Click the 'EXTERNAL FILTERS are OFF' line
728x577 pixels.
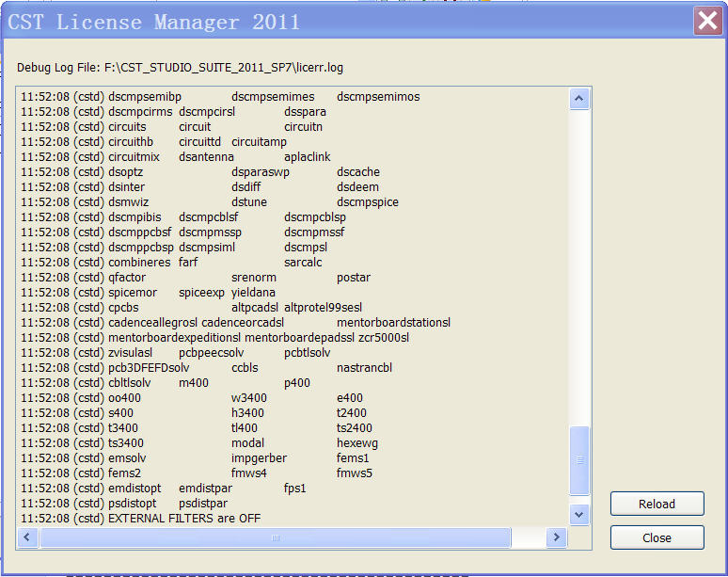[184, 519]
